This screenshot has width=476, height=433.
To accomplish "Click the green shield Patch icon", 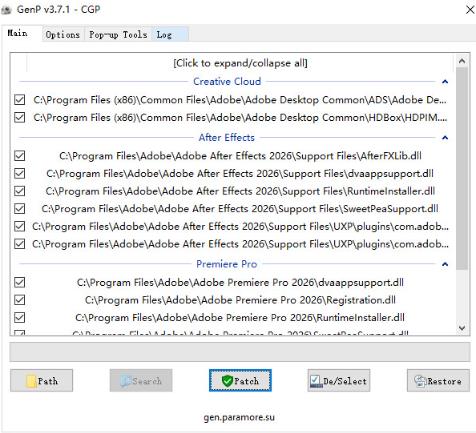I will click(227, 381).
